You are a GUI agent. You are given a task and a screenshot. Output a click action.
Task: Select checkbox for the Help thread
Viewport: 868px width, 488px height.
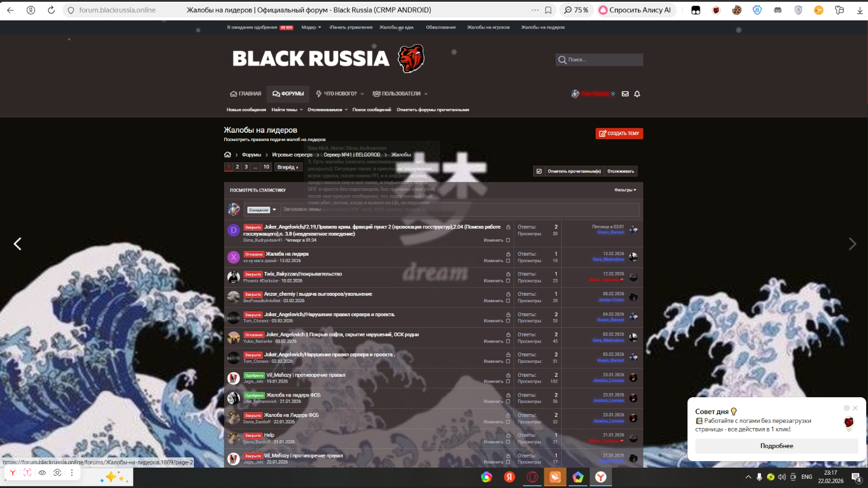coord(508,441)
